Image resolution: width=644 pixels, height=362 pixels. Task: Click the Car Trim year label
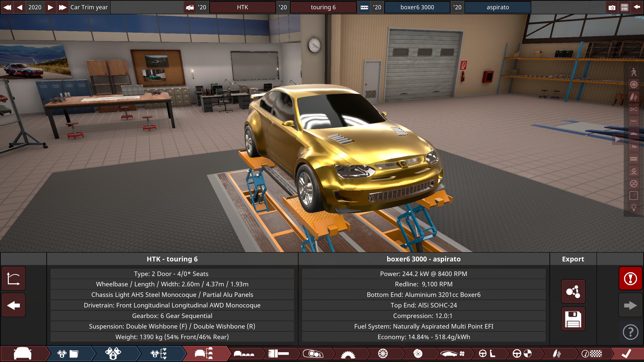[89, 7]
